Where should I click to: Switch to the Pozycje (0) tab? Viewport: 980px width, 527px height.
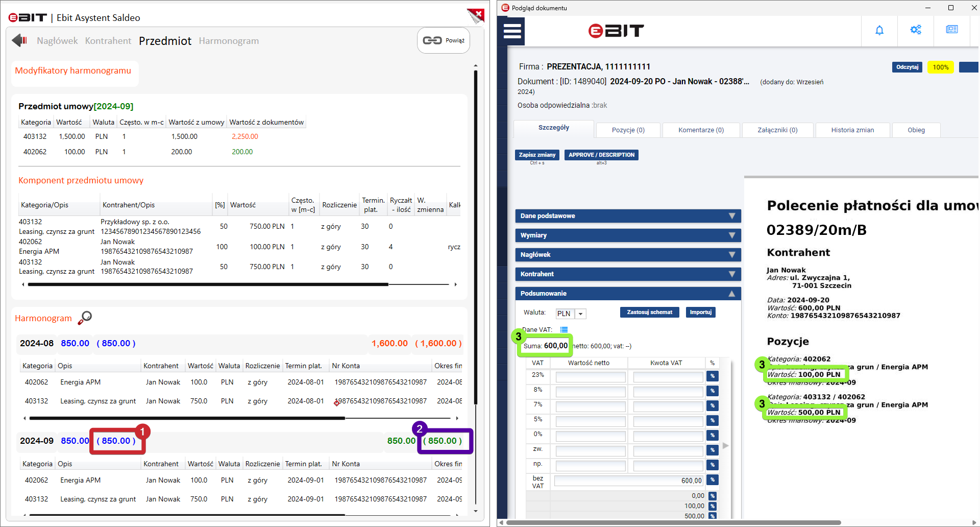tap(628, 130)
